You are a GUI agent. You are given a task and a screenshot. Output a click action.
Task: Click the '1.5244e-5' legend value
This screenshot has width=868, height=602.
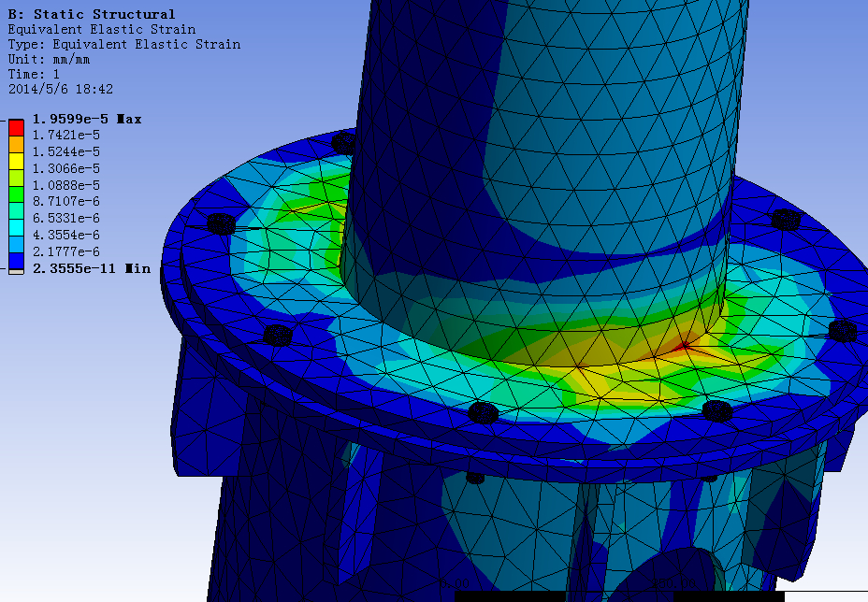[65, 151]
